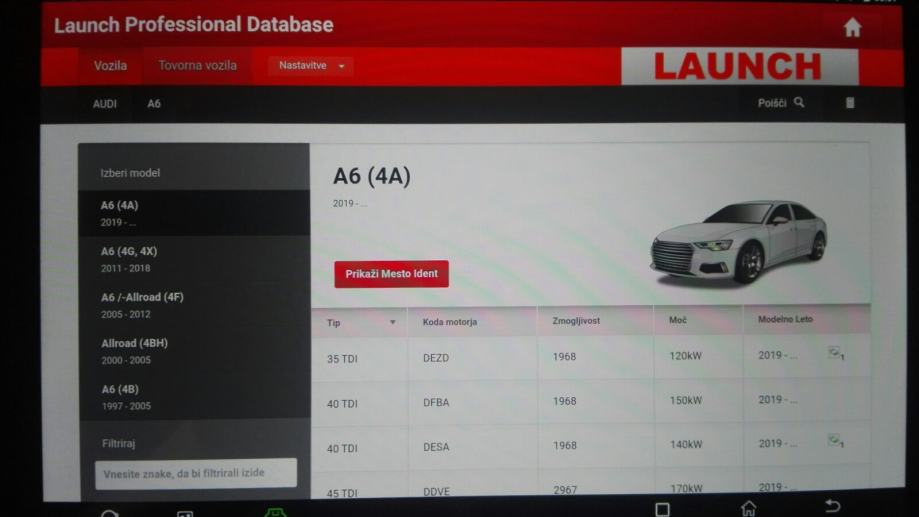This screenshot has width=919, height=517.
Task: Tap the home icon in the header
Action: [852, 28]
